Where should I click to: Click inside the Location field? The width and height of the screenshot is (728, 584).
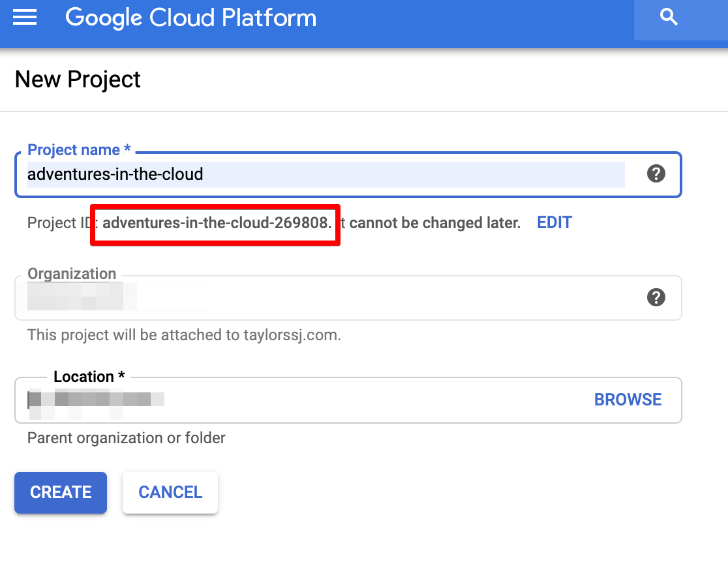tap(326, 400)
